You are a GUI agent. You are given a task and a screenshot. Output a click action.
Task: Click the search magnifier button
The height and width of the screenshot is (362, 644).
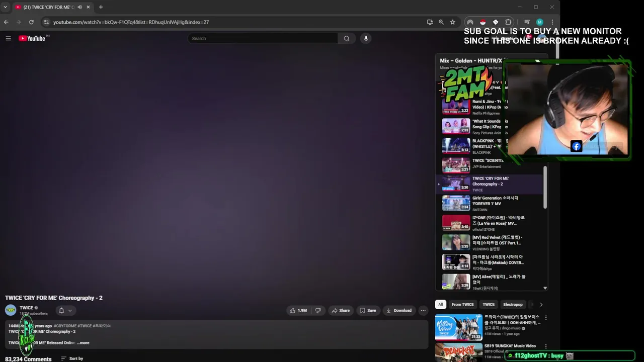pyautogui.click(x=347, y=38)
